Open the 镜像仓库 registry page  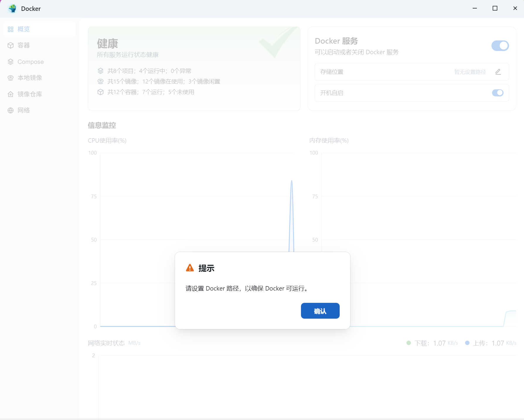39,94
